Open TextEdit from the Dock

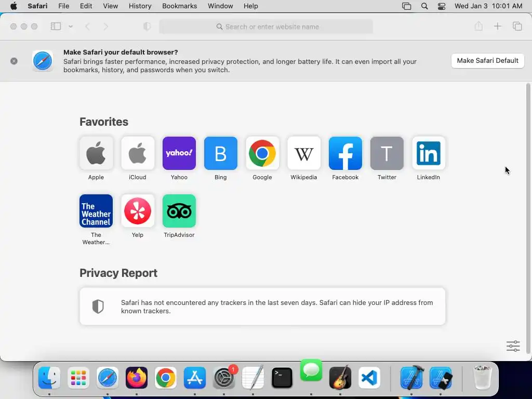click(x=253, y=378)
